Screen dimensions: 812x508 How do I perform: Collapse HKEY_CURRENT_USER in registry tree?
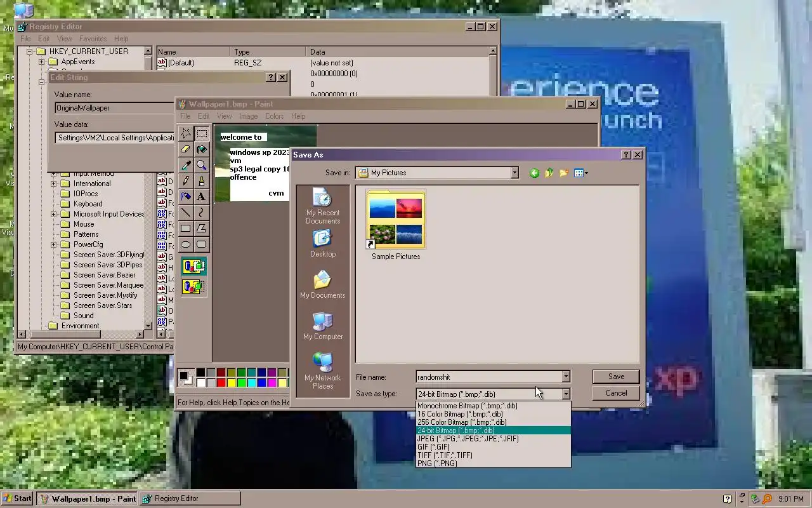(29, 51)
